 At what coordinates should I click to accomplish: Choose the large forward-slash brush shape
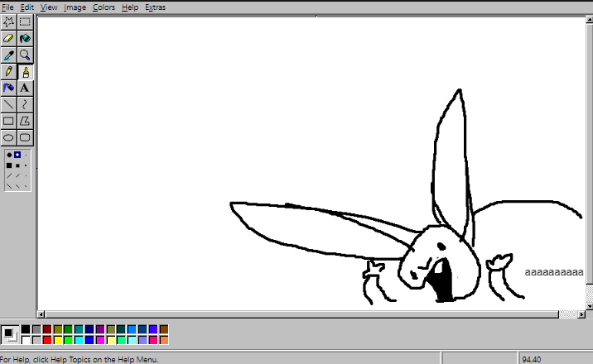pyautogui.click(x=9, y=175)
